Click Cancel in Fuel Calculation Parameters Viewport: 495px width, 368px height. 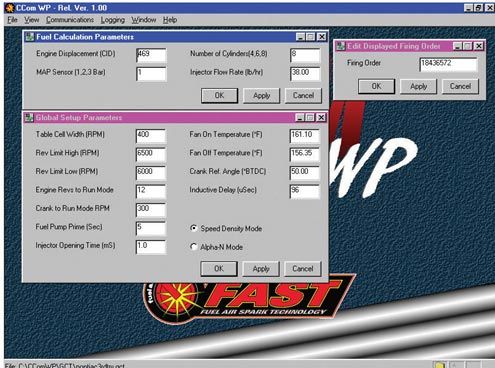[303, 96]
